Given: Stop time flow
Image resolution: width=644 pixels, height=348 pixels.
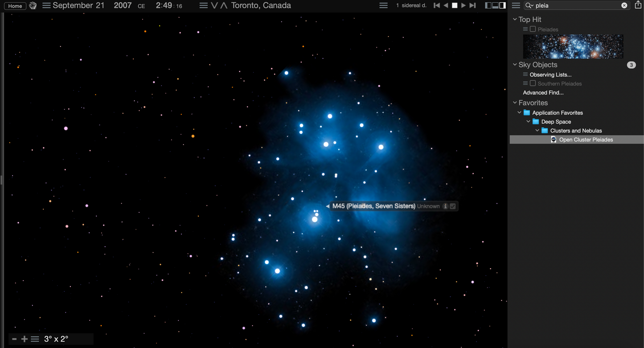Looking at the screenshot, I should click(455, 5).
